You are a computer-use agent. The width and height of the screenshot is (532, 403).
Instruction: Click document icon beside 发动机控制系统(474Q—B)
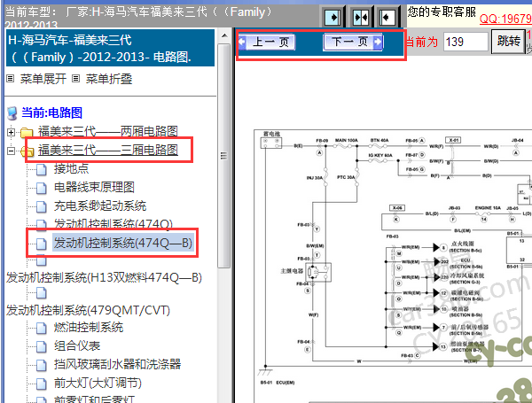pyautogui.click(x=42, y=244)
